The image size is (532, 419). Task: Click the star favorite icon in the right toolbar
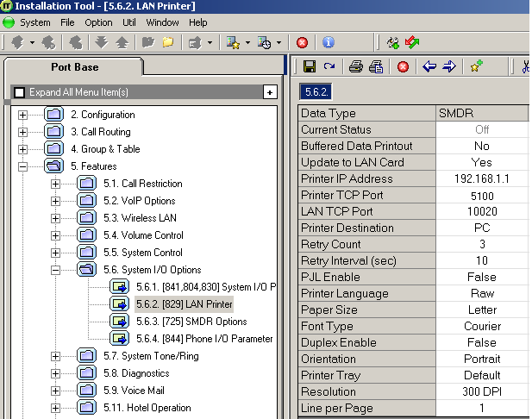476,66
